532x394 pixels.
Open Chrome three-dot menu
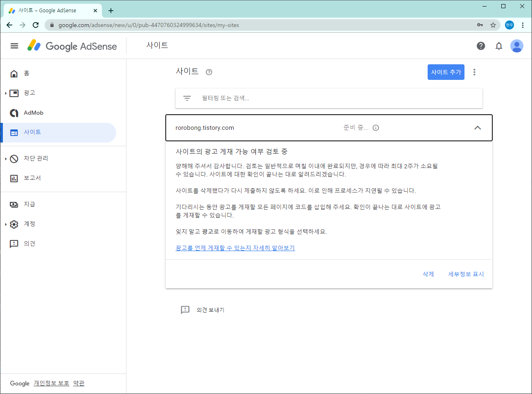[523, 25]
